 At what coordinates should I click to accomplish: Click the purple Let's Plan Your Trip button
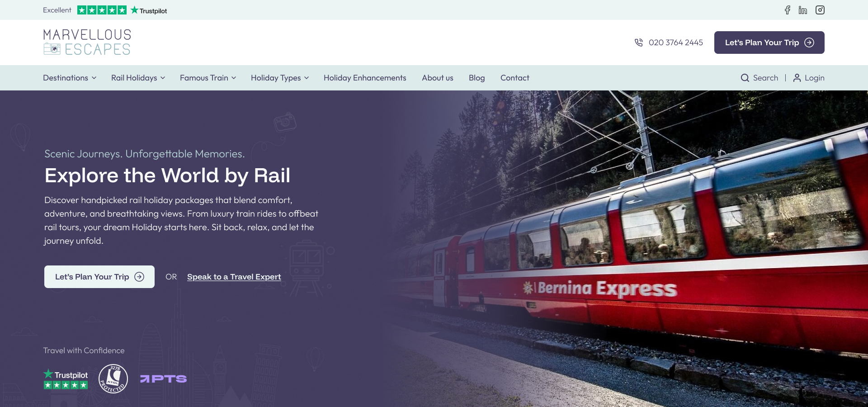point(769,43)
